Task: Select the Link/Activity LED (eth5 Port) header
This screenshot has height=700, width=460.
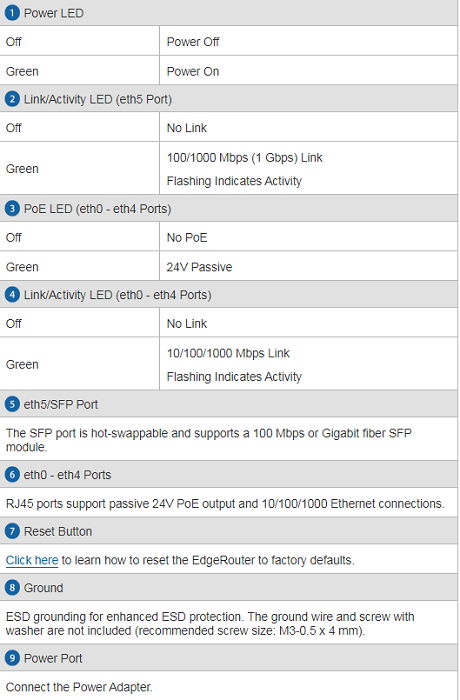Action: tap(229, 99)
